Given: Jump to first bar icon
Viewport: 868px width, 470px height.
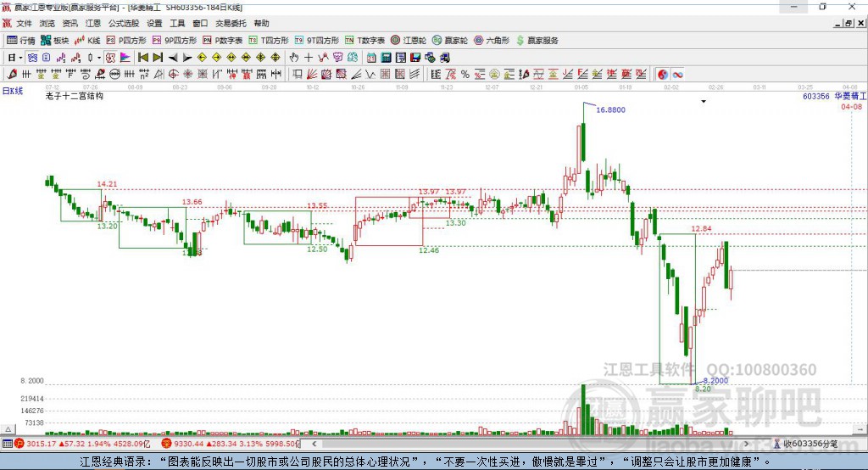Looking at the screenshot, I should (x=142, y=57).
